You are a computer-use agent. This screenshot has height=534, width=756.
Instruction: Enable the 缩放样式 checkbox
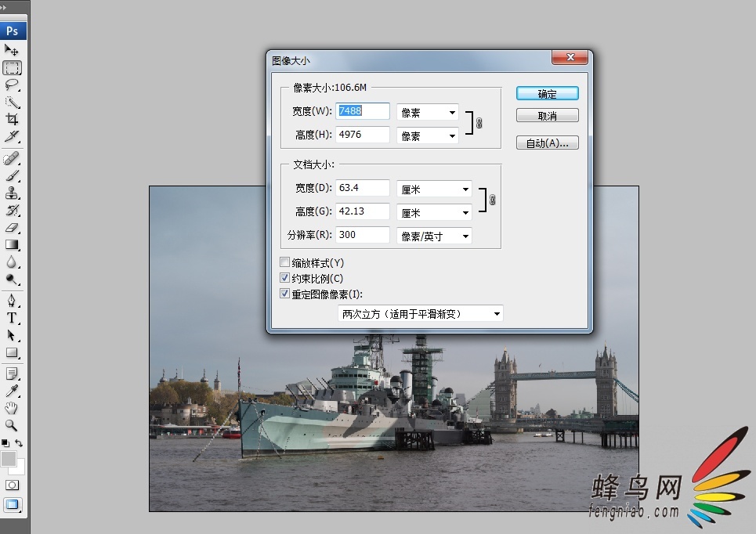(x=285, y=263)
